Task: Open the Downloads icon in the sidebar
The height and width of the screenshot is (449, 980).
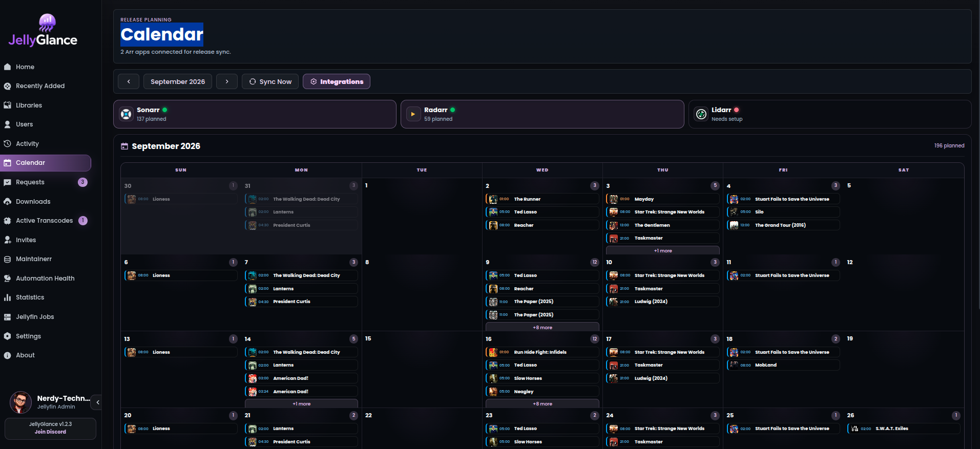Action: [x=8, y=202]
